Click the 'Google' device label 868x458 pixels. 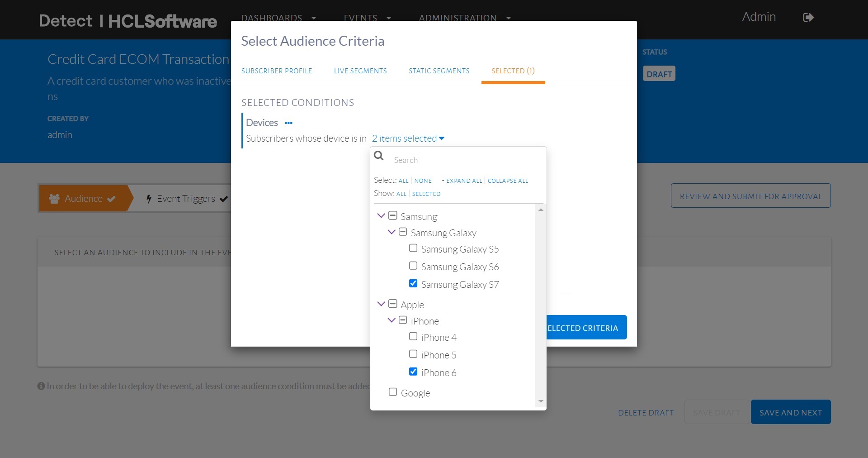[x=415, y=393]
